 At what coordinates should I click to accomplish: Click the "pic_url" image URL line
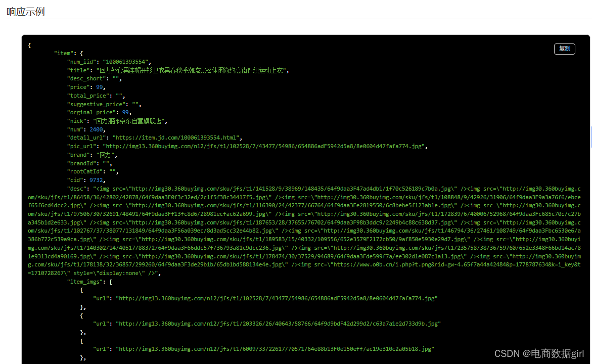tap(247, 146)
